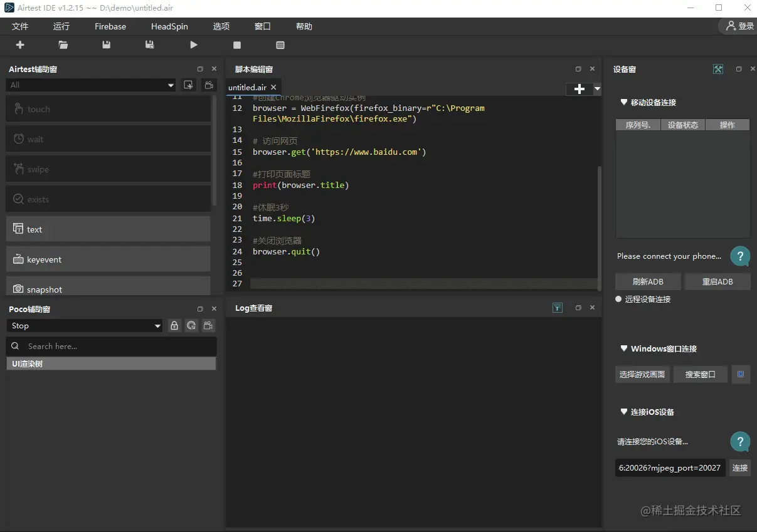Click the Poco refresh inspect icon

click(191, 326)
